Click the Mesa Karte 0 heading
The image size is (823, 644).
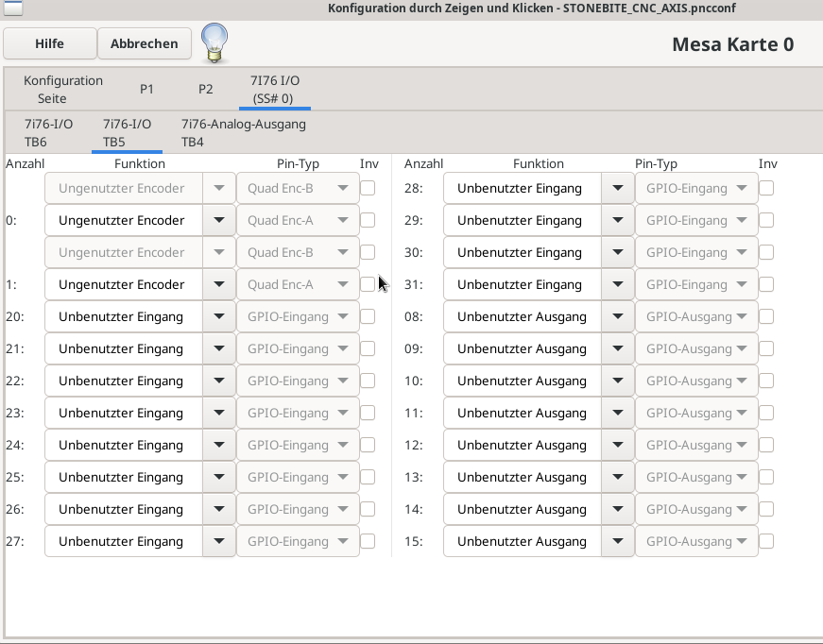732,44
